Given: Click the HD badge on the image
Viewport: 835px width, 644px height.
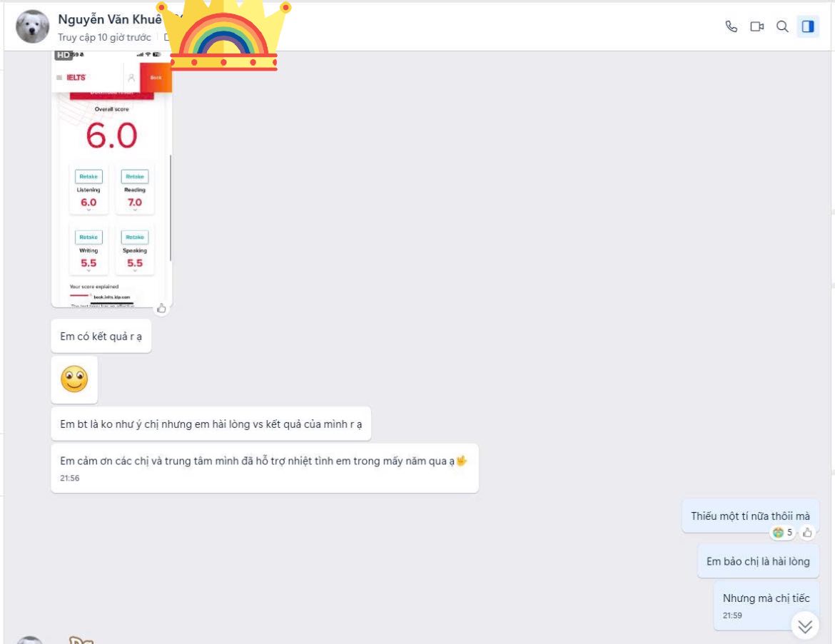Looking at the screenshot, I should coord(64,55).
